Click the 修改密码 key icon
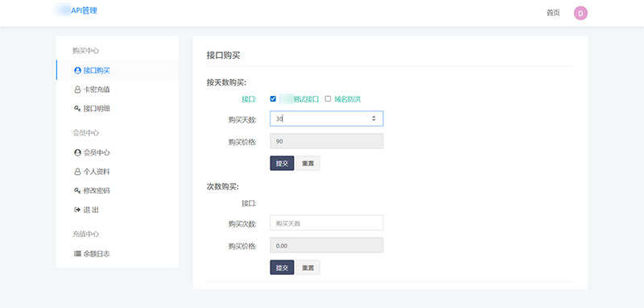This screenshot has height=308, width=644. [x=77, y=191]
